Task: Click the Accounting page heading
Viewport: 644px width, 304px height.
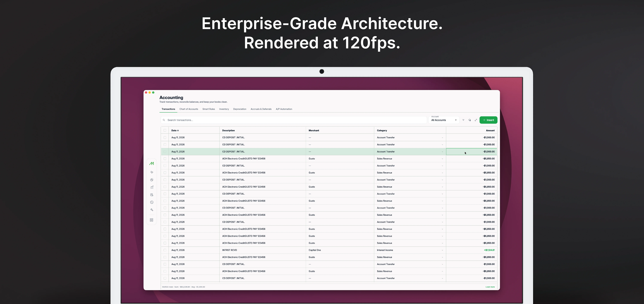Action: [x=171, y=98]
